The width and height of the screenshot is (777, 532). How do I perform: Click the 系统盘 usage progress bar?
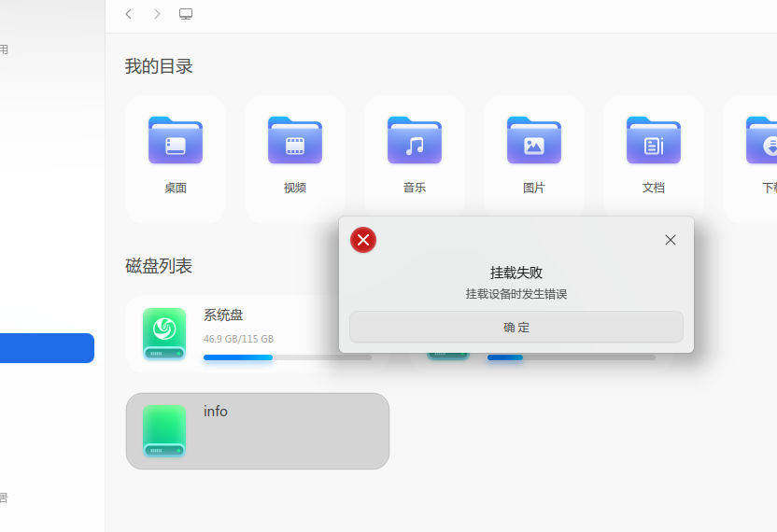pyautogui.click(x=288, y=357)
